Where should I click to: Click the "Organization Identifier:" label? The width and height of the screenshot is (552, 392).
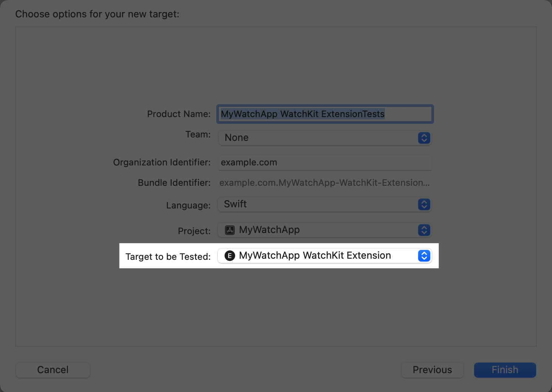[162, 162]
